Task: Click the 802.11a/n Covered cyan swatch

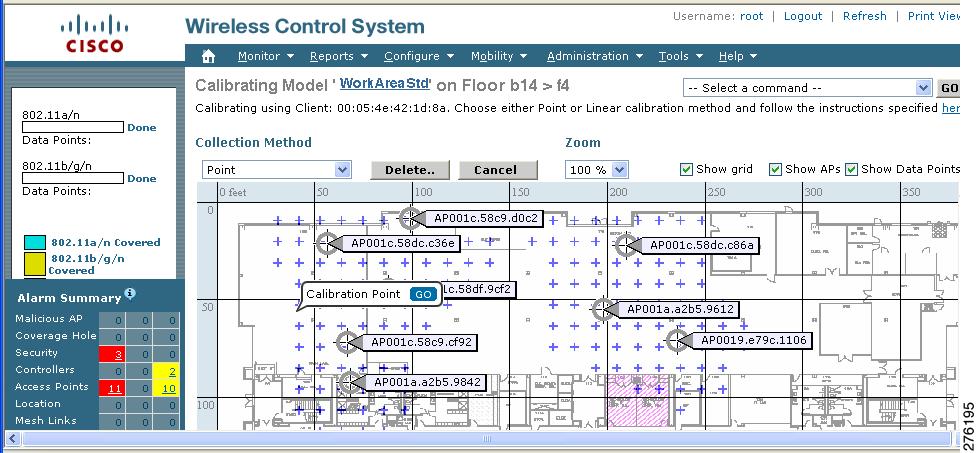Action: coord(35,242)
